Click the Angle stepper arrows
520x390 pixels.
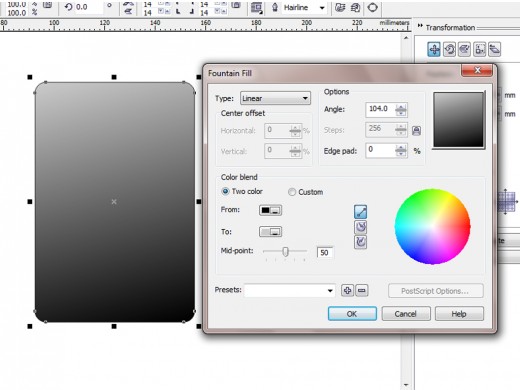pyautogui.click(x=401, y=110)
